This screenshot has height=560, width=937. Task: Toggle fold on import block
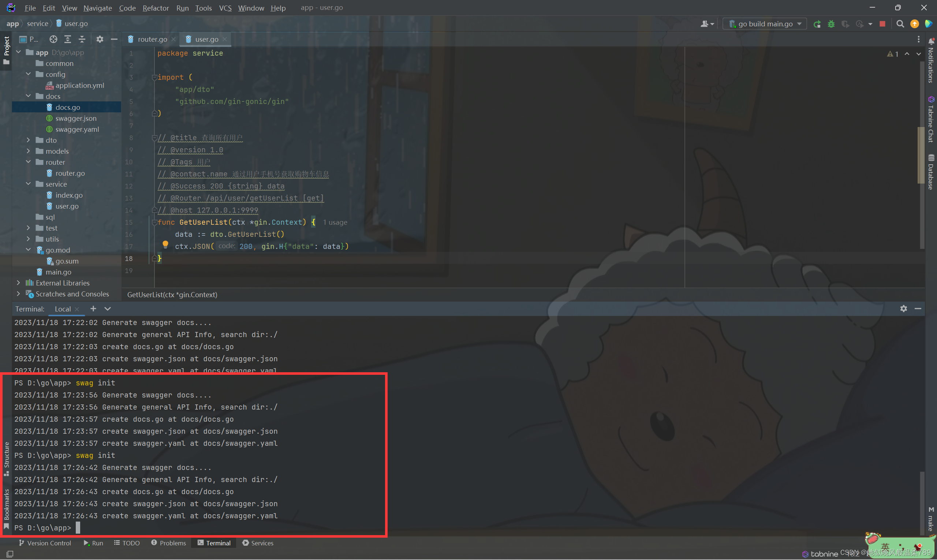154,77
